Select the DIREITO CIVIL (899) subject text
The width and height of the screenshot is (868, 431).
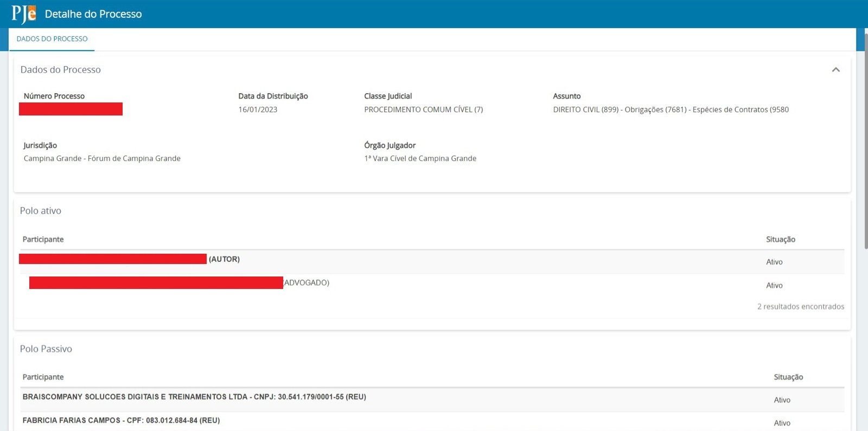tap(671, 110)
